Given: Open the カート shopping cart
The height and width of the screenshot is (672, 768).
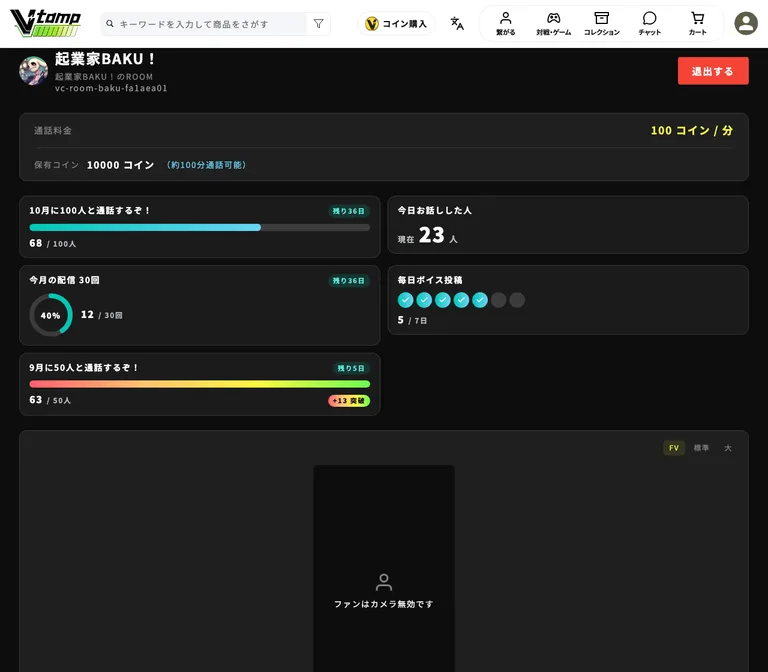Looking at the screenshot, I should 697,24.
